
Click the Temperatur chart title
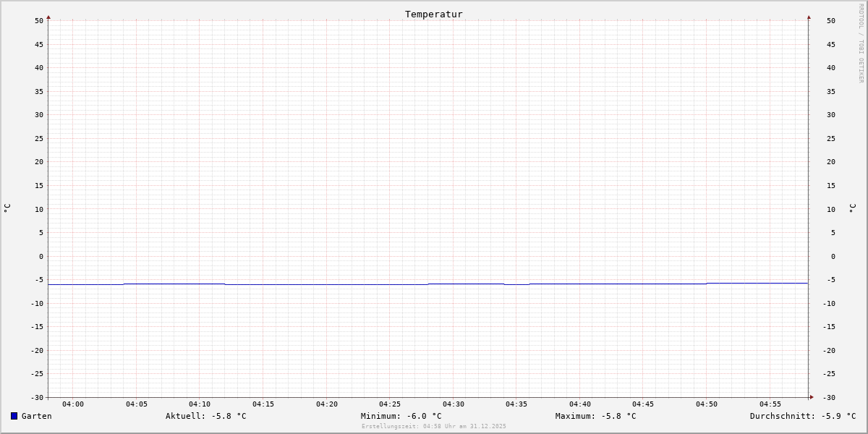tap(434, 14)
